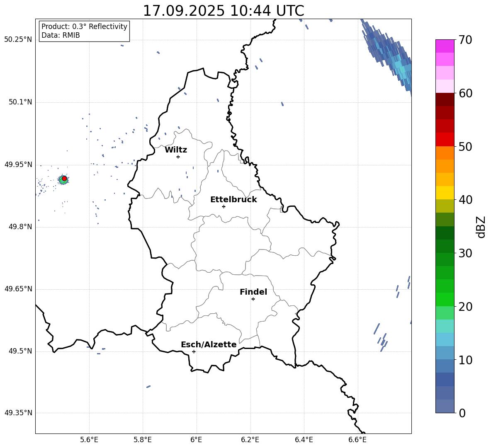Click the colorbar tick label 0
The image size is (491, 448).
click(462, 413)
